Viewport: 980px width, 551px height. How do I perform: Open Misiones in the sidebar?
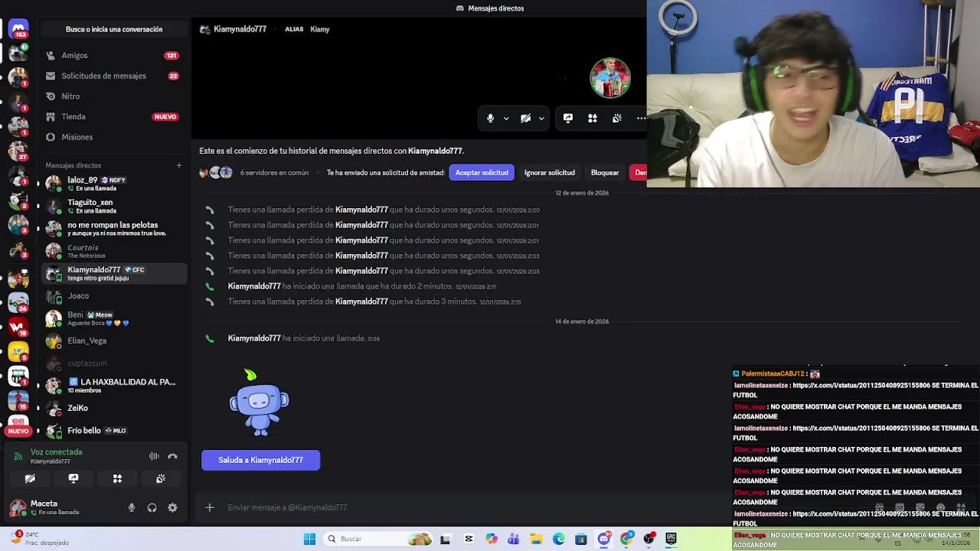pos(113,137)
